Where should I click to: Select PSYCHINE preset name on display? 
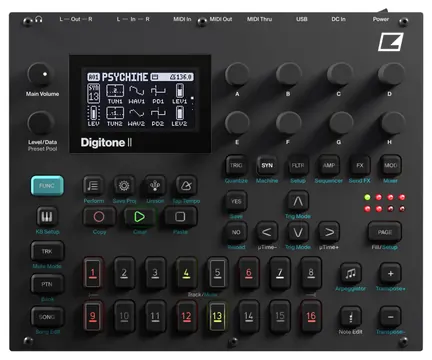[x=125, y=77]
